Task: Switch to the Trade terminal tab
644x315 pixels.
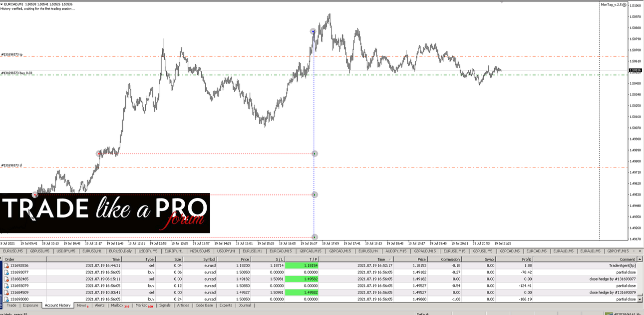Action: (11, 305)
